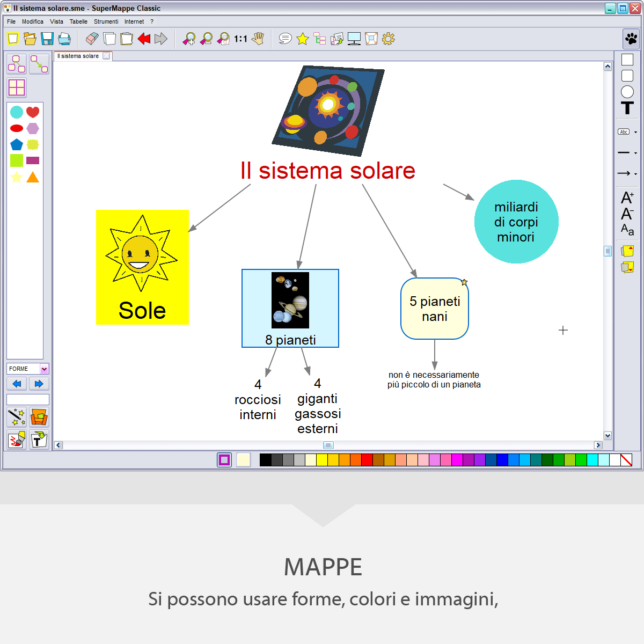Click the document export icon

point(337,39)
